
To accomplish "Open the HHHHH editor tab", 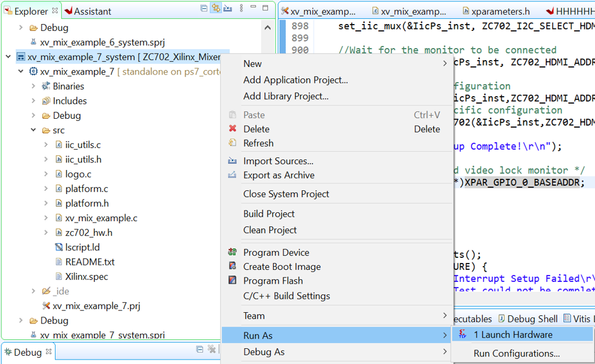I will tap(570, 11).
